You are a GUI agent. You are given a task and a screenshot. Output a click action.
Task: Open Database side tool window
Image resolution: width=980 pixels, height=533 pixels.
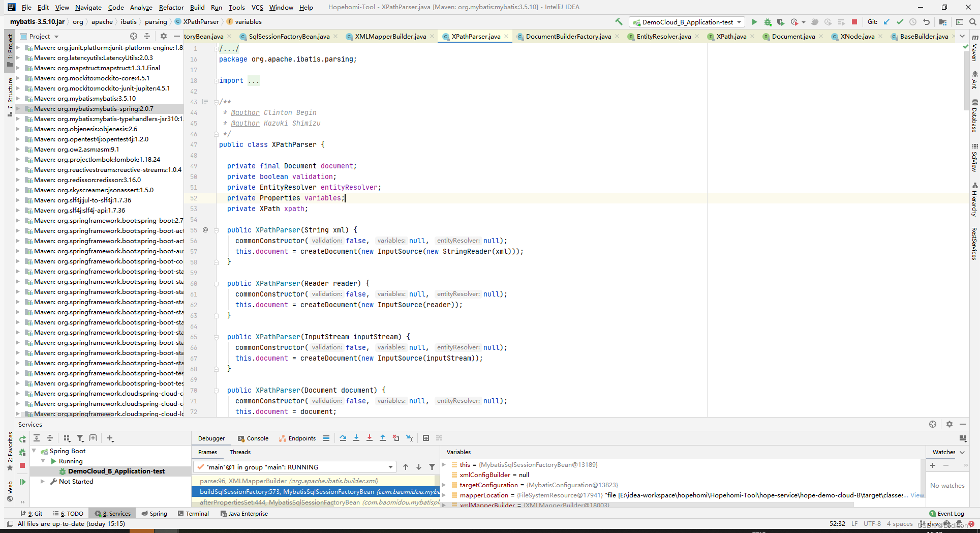point(974,116)
